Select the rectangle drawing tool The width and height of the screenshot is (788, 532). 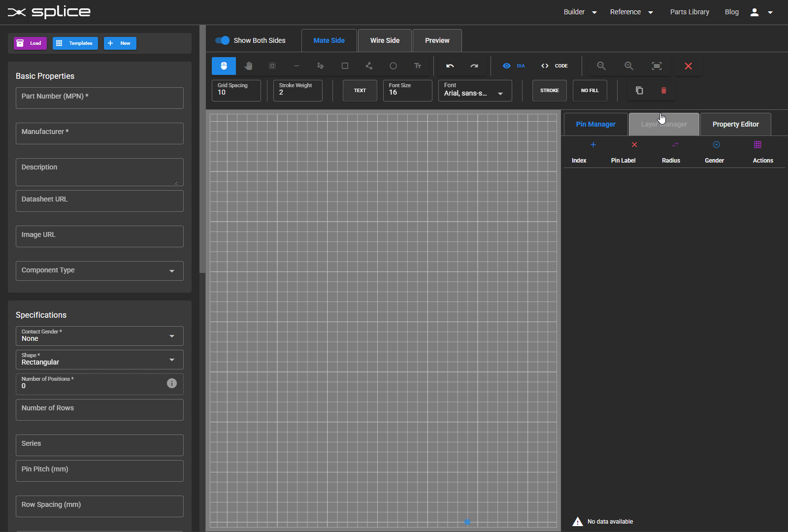[x=344, y=66]
